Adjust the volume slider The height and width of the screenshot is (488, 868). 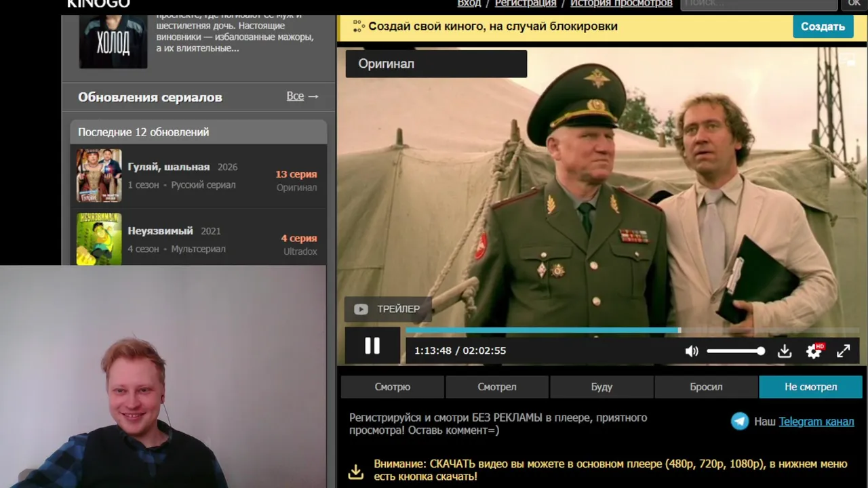pyautogui.click(x=736, y=351)
